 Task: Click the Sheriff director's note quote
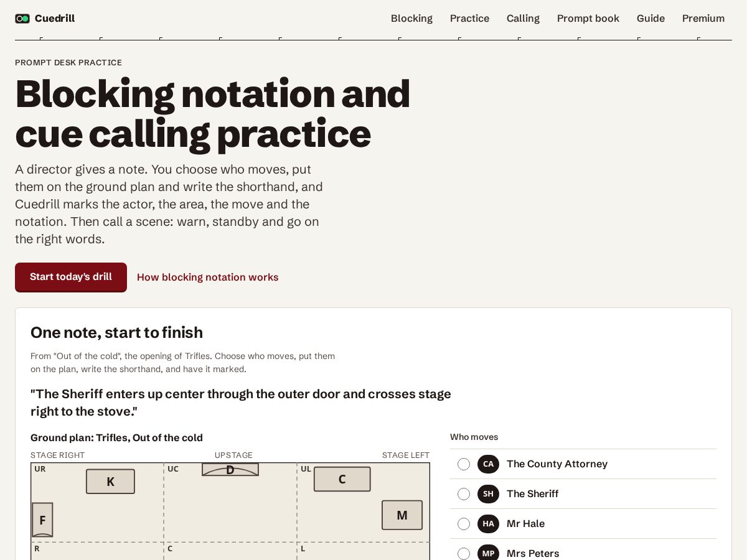241,403
